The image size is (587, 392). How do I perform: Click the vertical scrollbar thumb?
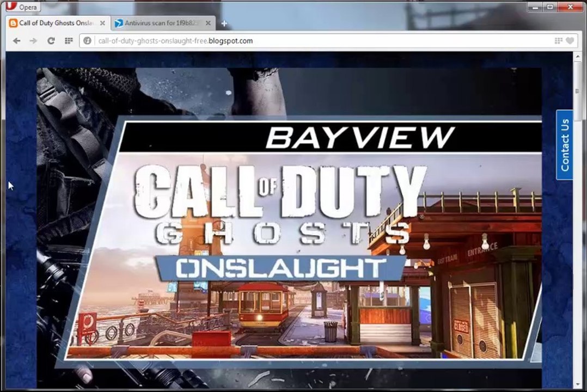pyautogui.click(x=577, y=91)
